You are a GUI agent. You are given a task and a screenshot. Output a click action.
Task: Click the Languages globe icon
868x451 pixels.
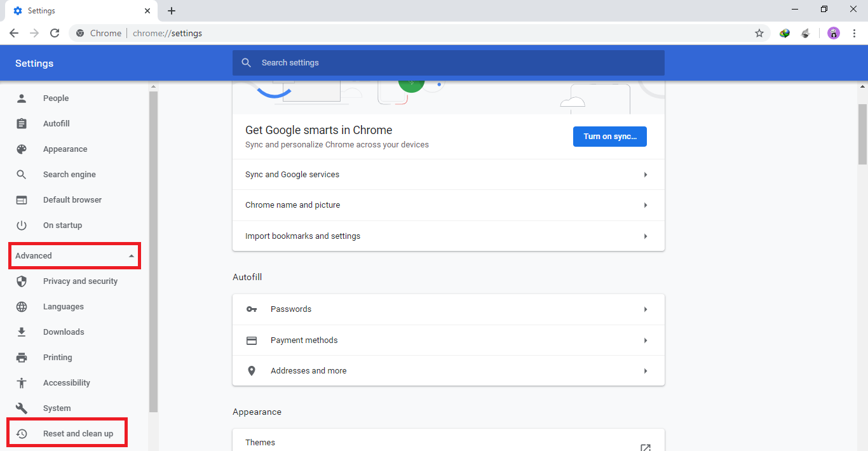point(22,307)
